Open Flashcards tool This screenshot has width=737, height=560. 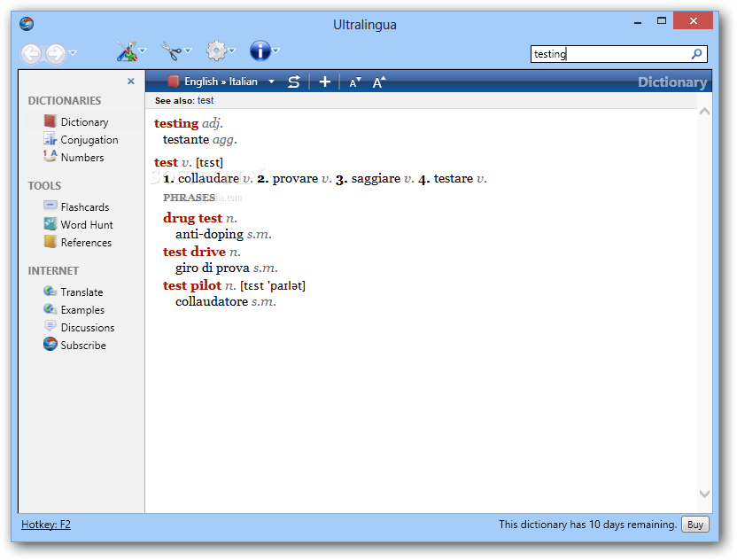[x=85, y=207]
